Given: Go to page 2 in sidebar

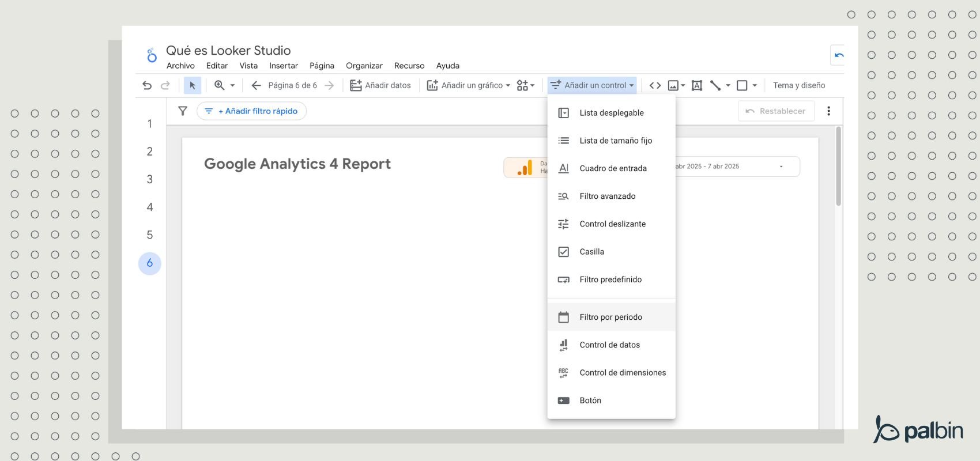Looking at the screenshot, I should pyautogui.click(x=150, y=152).
